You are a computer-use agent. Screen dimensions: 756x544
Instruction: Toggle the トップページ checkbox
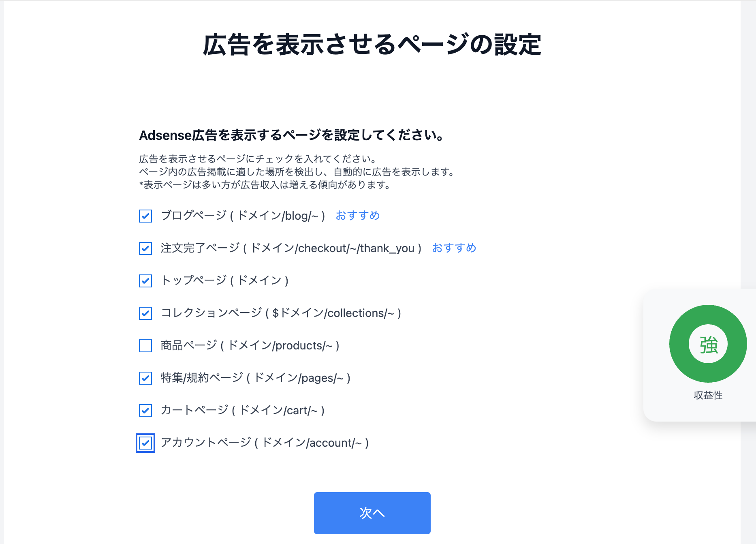(145, 281)
